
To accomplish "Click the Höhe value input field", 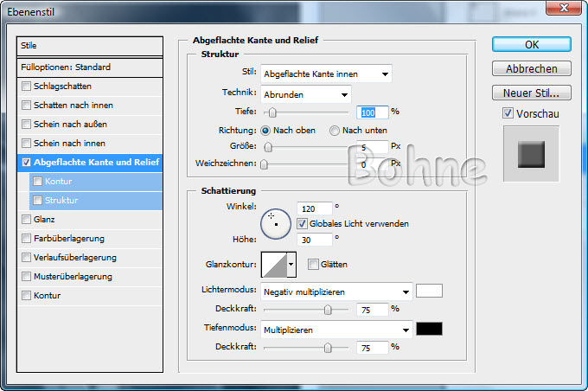I will pyautogui.click(x=313, y=239).
